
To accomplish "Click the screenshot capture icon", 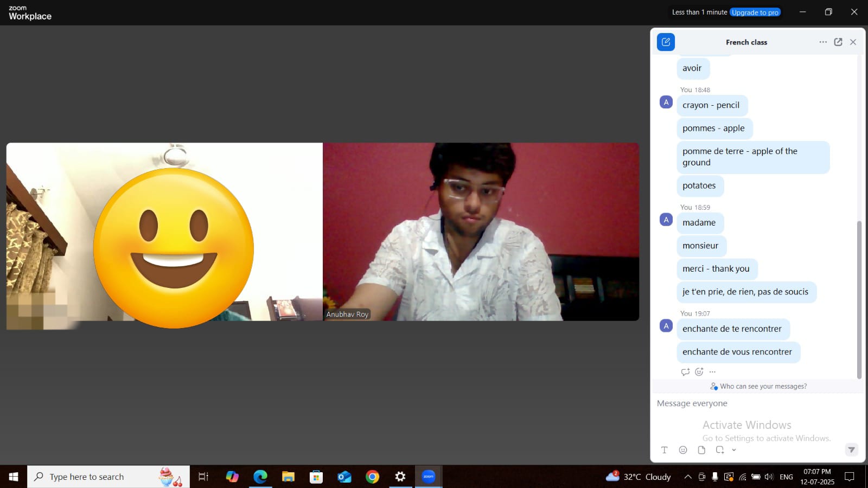I will click(720, 450).
